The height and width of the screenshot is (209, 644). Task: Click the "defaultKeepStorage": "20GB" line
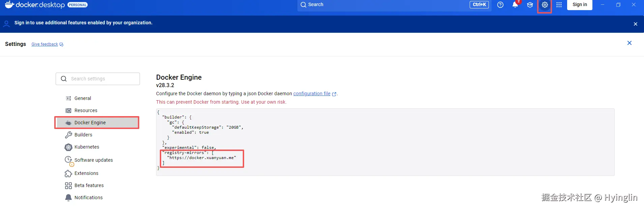pyautogui.click(x=208, y=127)
